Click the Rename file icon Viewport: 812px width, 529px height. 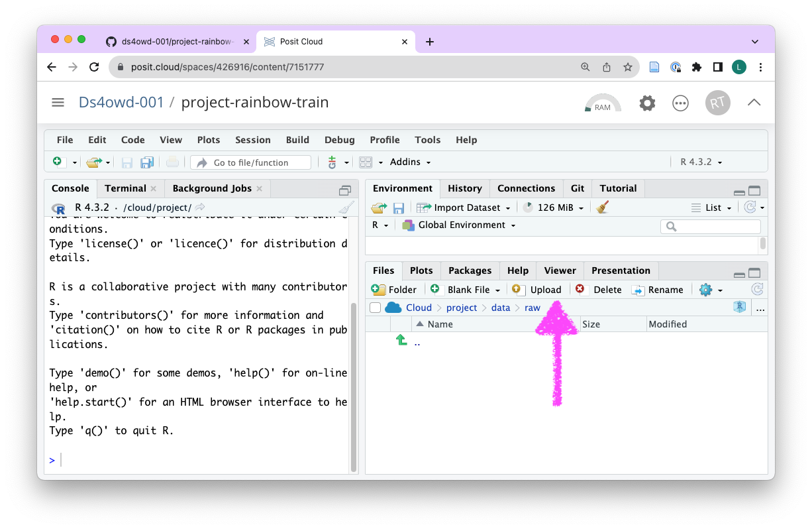[638, 290]
